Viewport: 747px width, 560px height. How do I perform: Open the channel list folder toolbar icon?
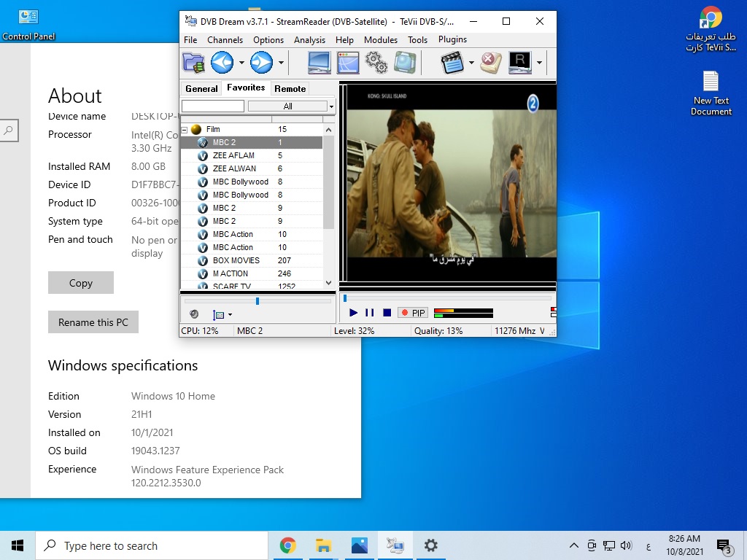[x=193, y=63]
